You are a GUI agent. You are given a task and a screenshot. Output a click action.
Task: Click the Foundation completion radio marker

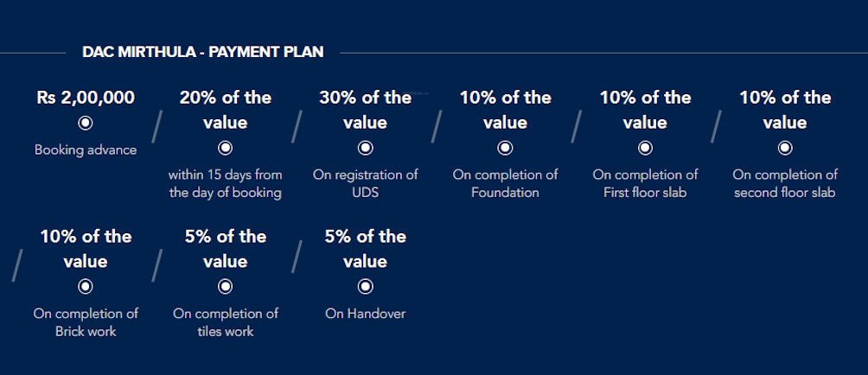506,148
